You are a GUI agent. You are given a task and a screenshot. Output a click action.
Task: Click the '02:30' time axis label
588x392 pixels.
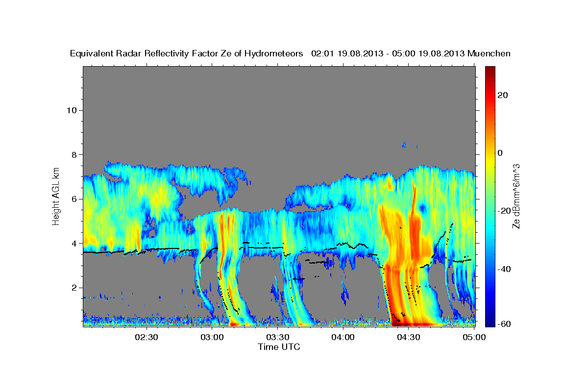pyautogui.click(x=146, y=337)
